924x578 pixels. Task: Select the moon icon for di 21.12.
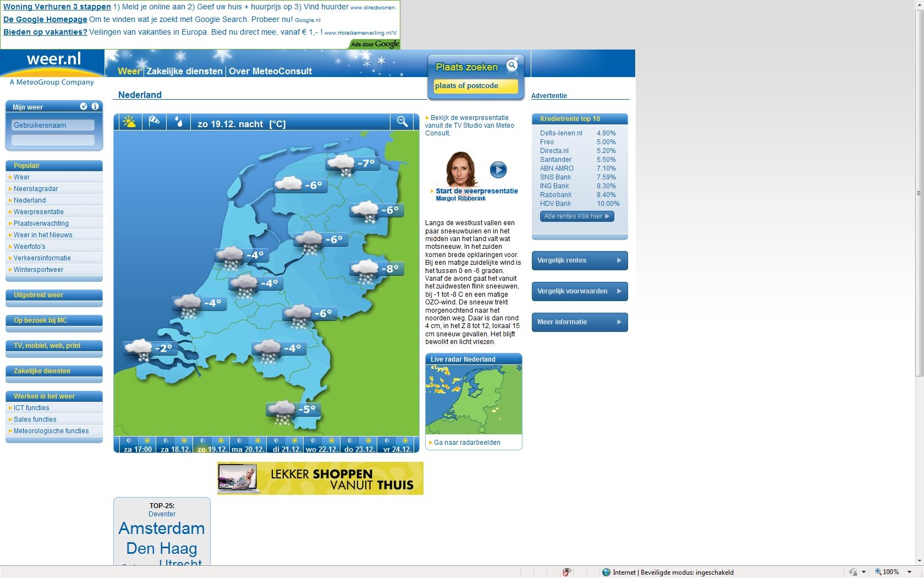coord(276,441)
